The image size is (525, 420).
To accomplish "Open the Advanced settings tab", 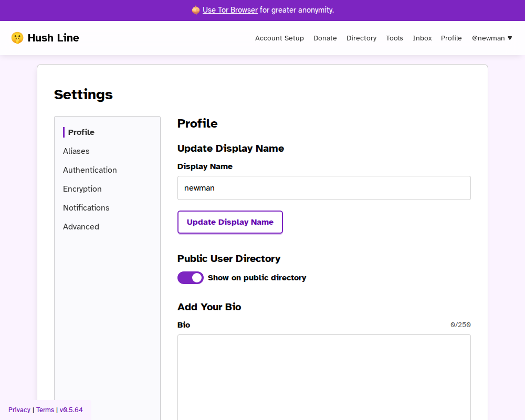I will tap(81, 227).
